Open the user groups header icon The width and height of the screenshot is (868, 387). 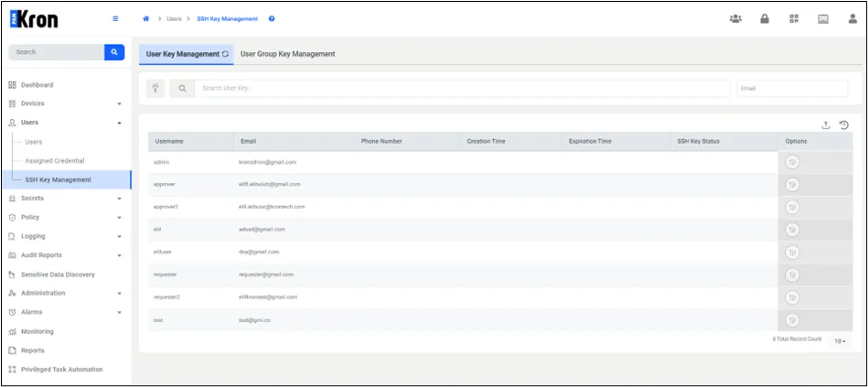pos(735,19)
